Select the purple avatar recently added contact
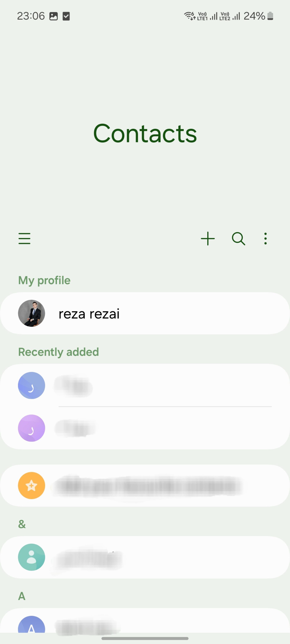 [145, 428]
